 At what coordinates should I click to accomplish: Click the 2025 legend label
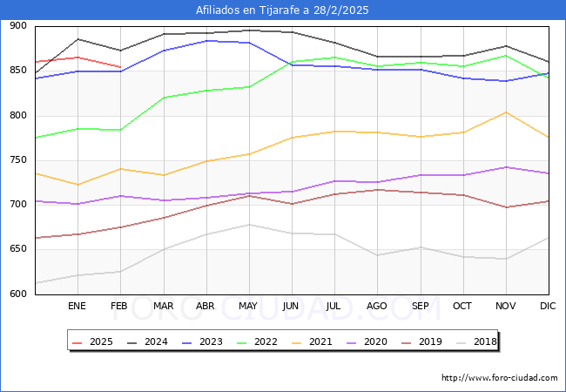101,341
